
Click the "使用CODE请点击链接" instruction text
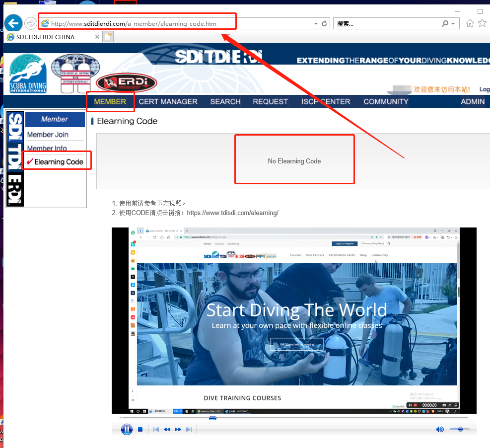click(x=152, y=213)
